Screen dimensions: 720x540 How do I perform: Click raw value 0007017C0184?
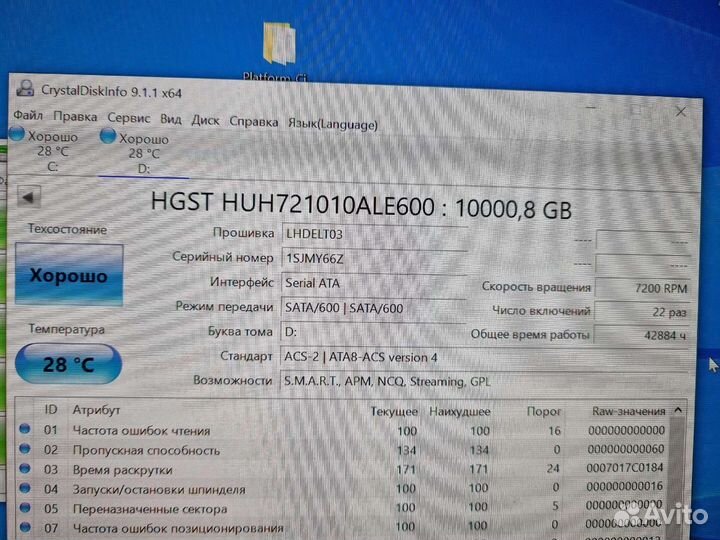[625, 468]
